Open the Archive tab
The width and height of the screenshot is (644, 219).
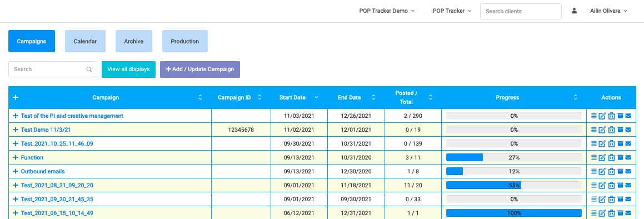(x=134, y=41)
